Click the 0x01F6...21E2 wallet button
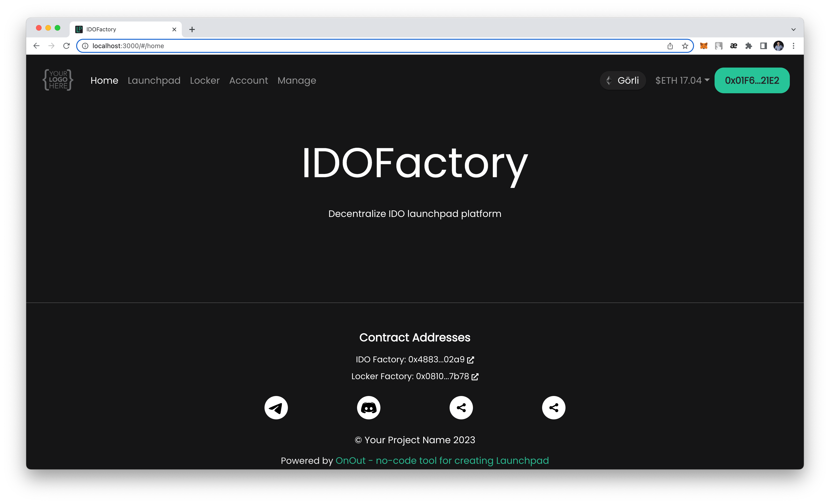 coord(752,80)
